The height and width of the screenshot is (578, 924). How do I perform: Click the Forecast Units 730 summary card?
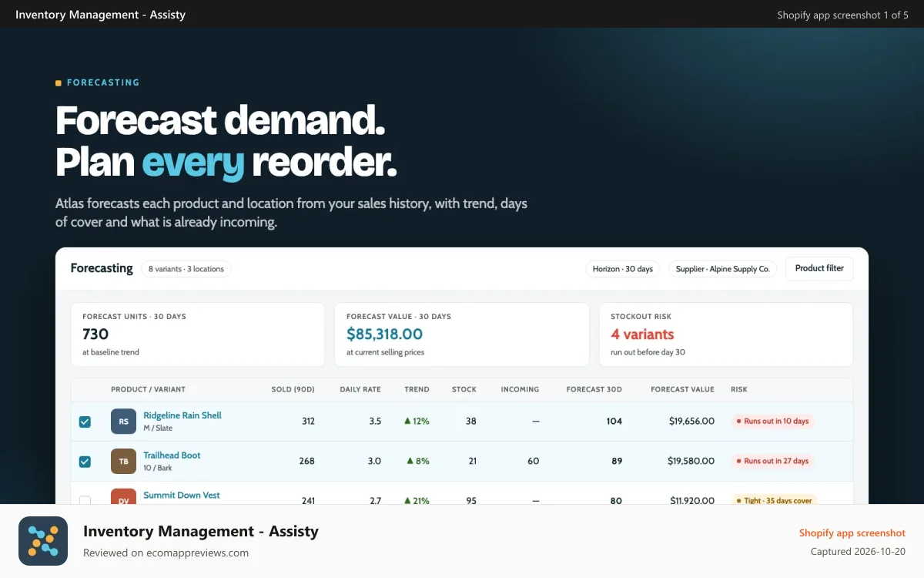click(x=198, y=334)
